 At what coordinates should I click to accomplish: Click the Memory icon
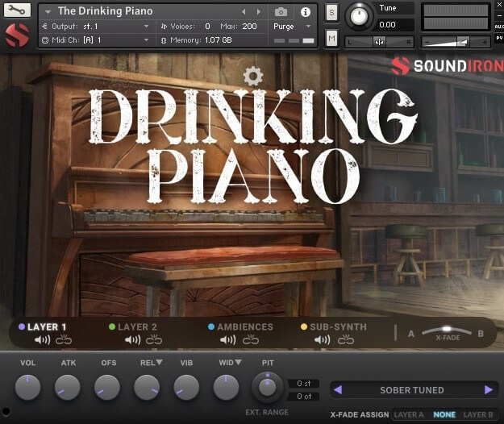pos(164,40)
